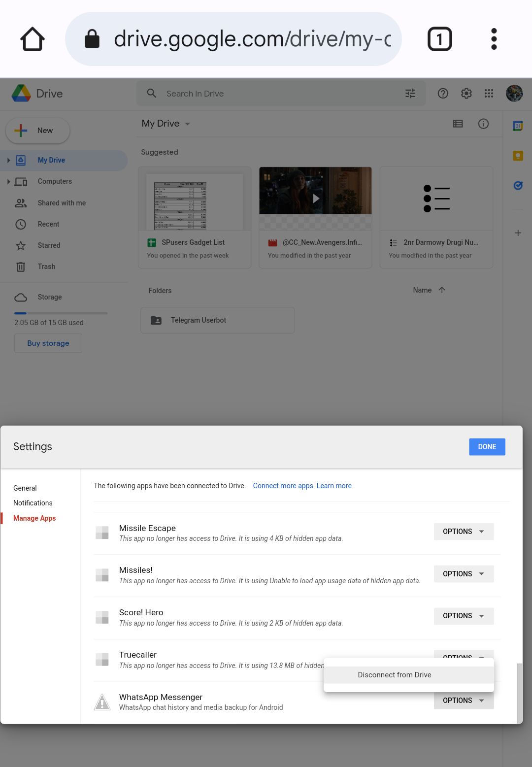Go to My Drive in sidebar
This screenshot has height=767, width=532.
64,160
